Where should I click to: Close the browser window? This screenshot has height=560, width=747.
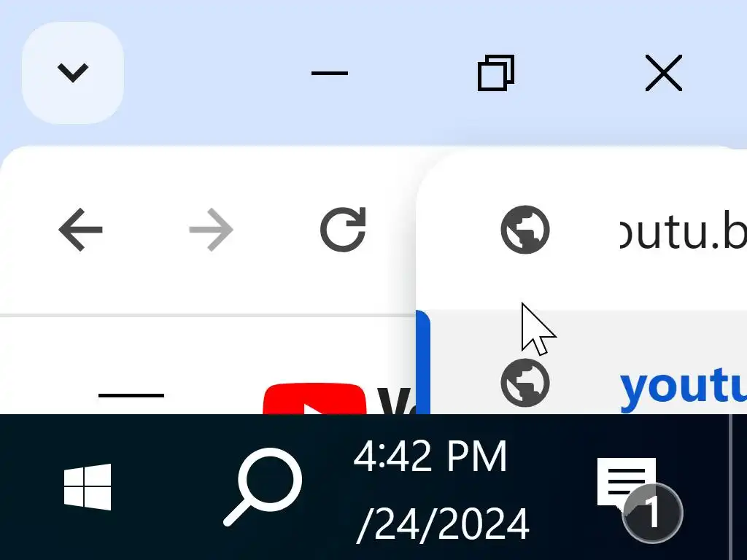664,73
